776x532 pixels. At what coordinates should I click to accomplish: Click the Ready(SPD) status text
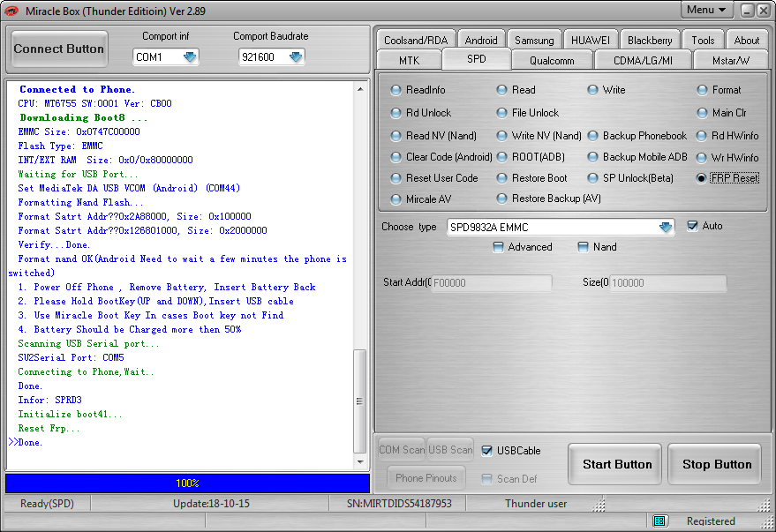pyautogui.click(x=47, y=503)
